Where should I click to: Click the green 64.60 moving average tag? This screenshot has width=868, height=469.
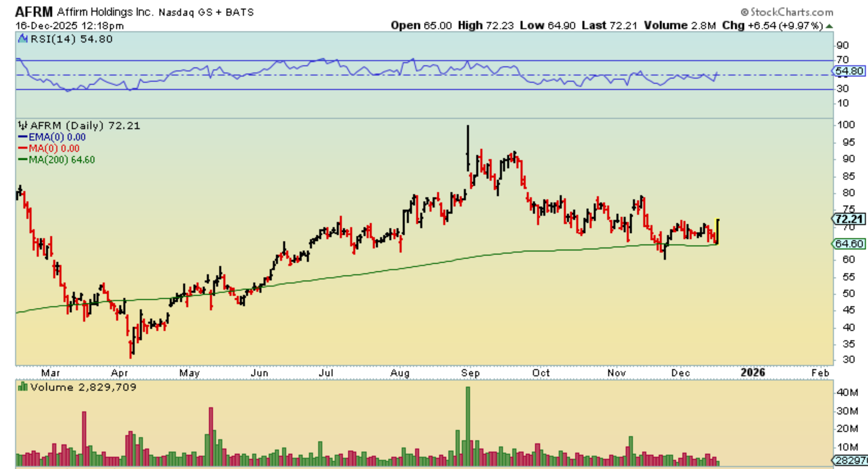849,244
